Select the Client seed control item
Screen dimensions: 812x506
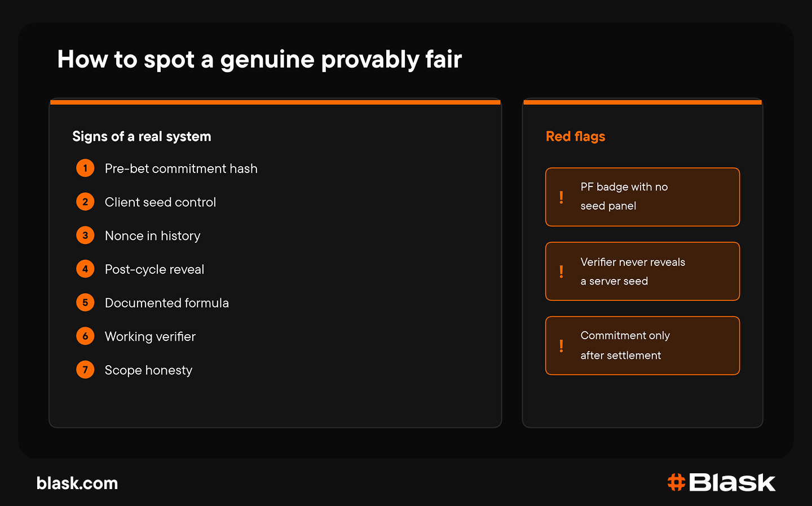tap(160, 202)
